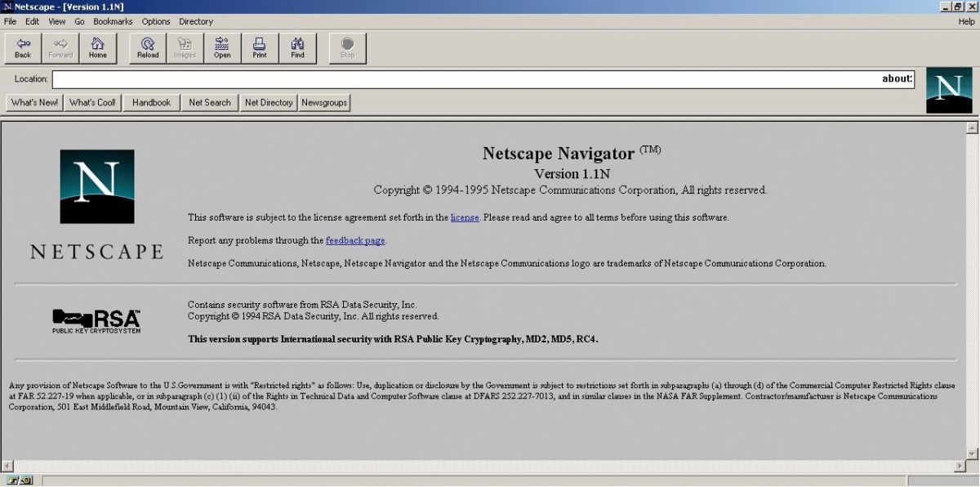The image size is (980, 487).
Task: Open the View menu
Action: pyautogui.click(x=57, y=21)
